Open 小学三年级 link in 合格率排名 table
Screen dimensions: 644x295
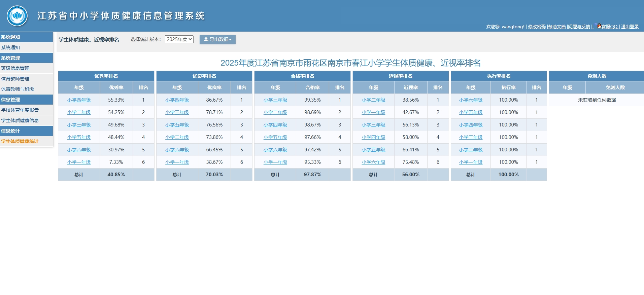tap(275, 100)
